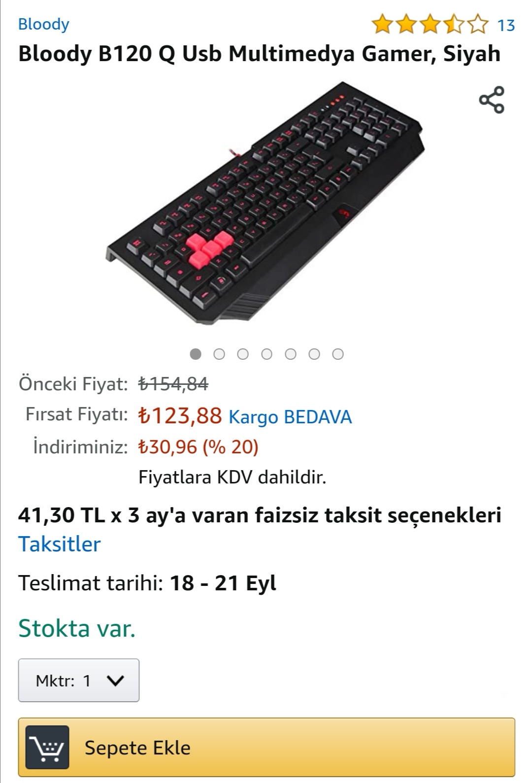Screen dimensions: 532x783
Task: Click the cart icon on Sepete Ekle
Action: click(x=47, y=747)
